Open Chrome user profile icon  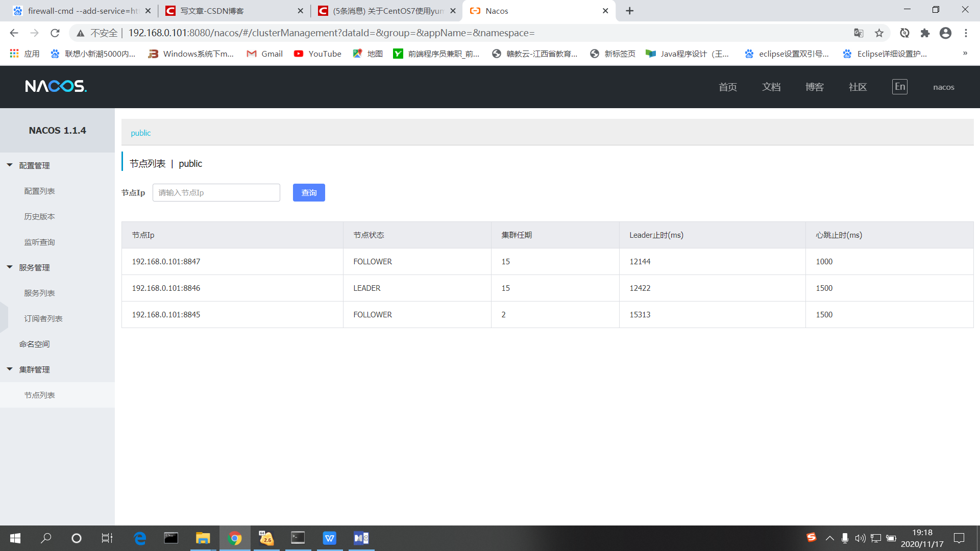[x=945, y=33]
